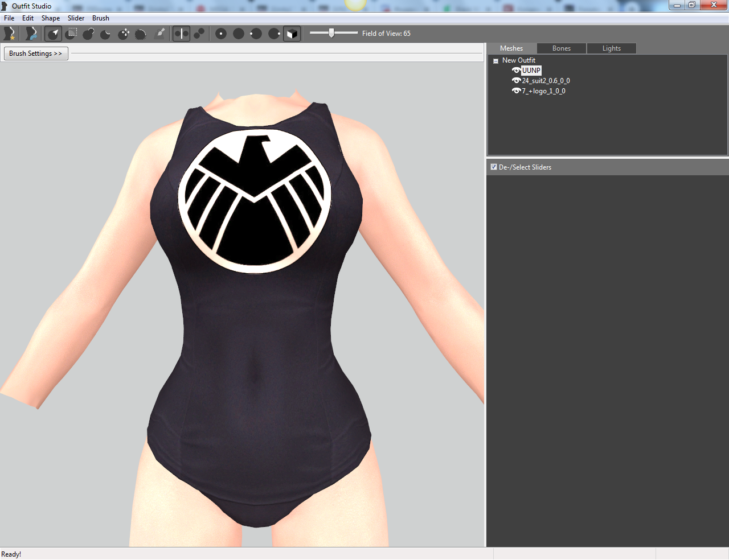Pick the Inflate brush tool

[88, 34]
